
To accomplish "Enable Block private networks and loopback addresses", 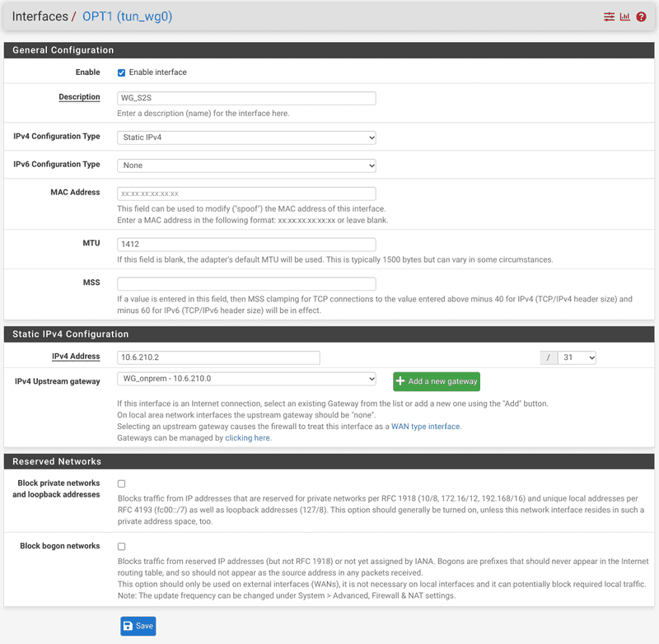I will pyautogui.click(x=119, y=483).
